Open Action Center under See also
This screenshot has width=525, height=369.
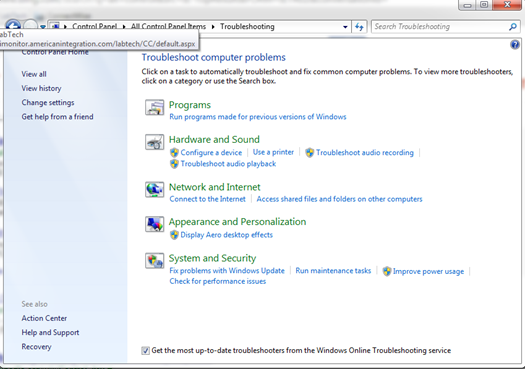[x=44, y=318]
